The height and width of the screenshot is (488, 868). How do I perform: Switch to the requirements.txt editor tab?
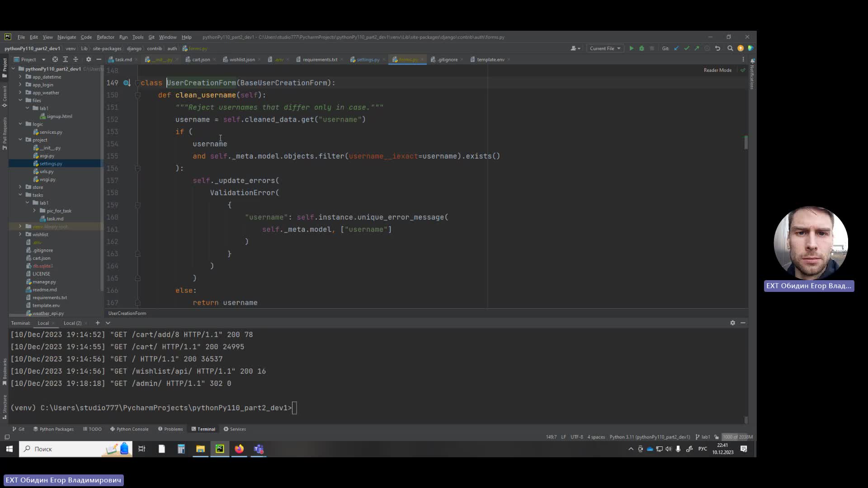click(x=320, y=59)
